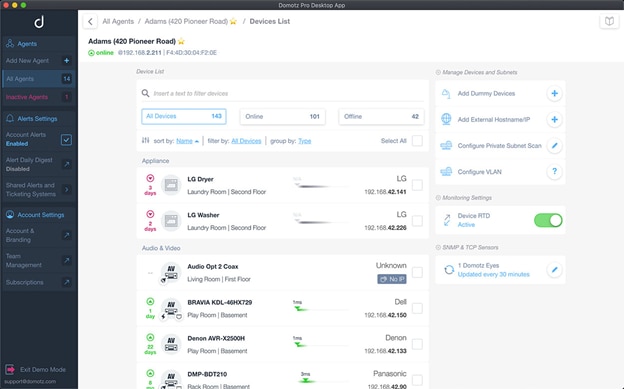
Task: Click plus icon for Add Dummy Devices
Action: coord(554,94)
